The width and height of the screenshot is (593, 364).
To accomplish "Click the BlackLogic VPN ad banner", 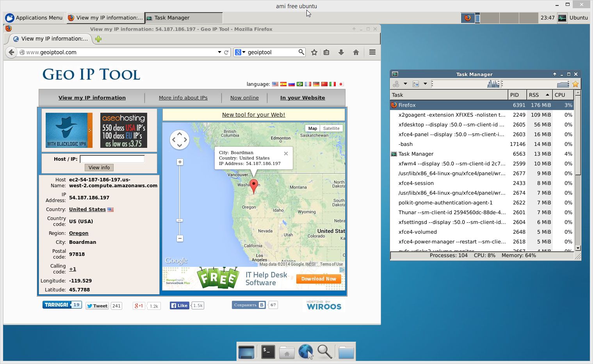I will coord(69,130).
